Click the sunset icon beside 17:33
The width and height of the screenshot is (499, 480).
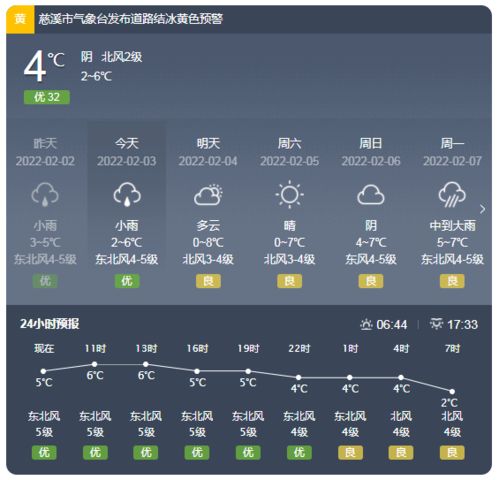coord(436,324)
